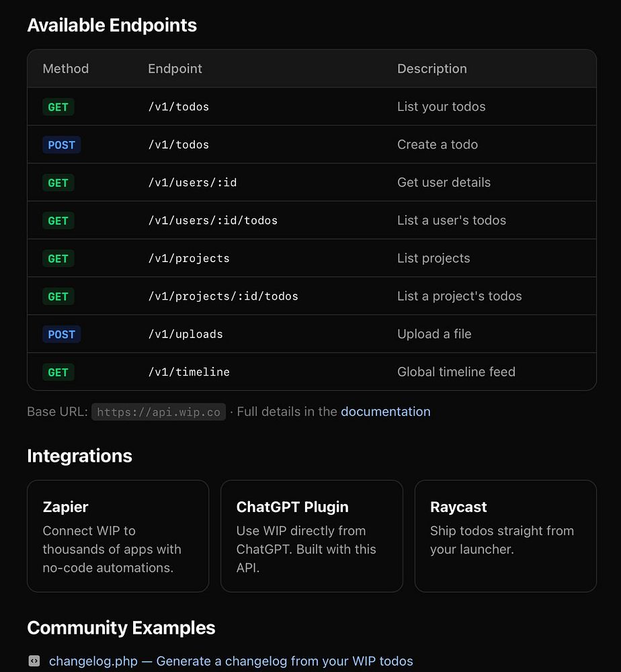Image resolution: width=621 pixels, height=672 pixels.
Task: Click the Description column header
Action: (x=431, y=69)
